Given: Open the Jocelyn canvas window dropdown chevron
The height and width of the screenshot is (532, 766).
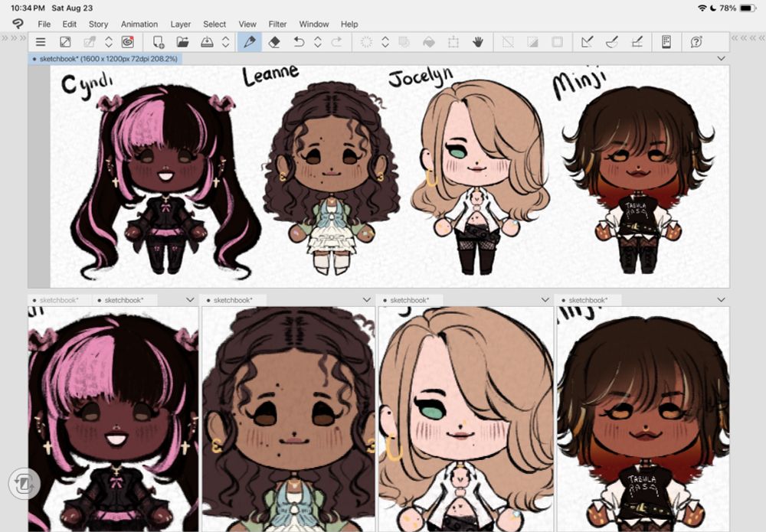Looking at the screenshot, I should [x=545, y=299].
